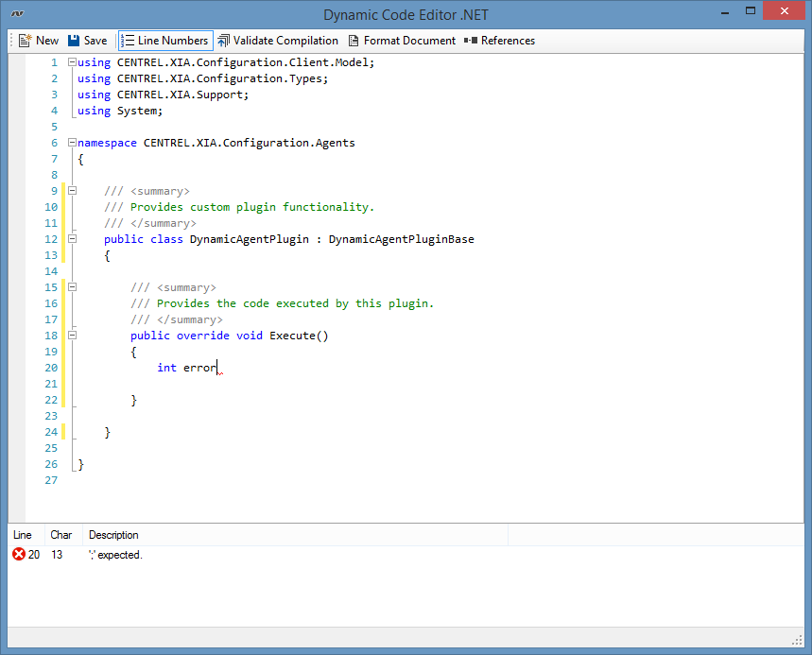
Task: Click the Save toolbar label
Action: point(95,41)
